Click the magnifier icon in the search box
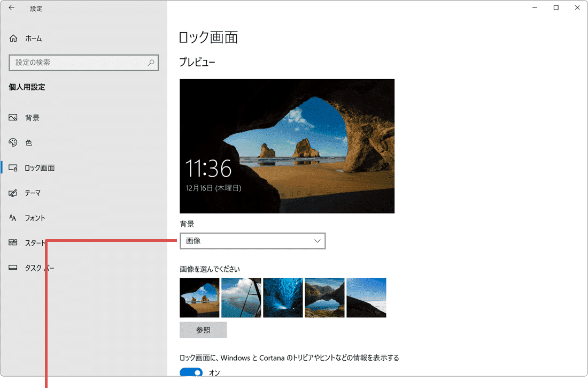 (151, 63)
